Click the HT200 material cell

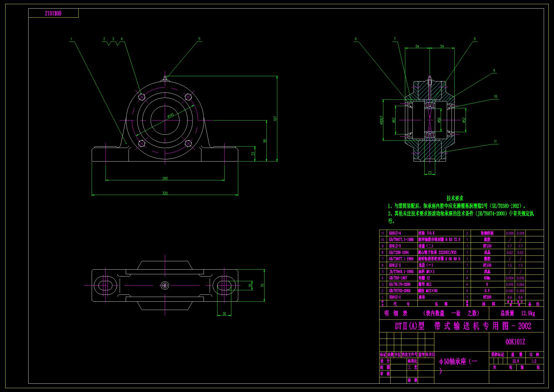[487, 297]
